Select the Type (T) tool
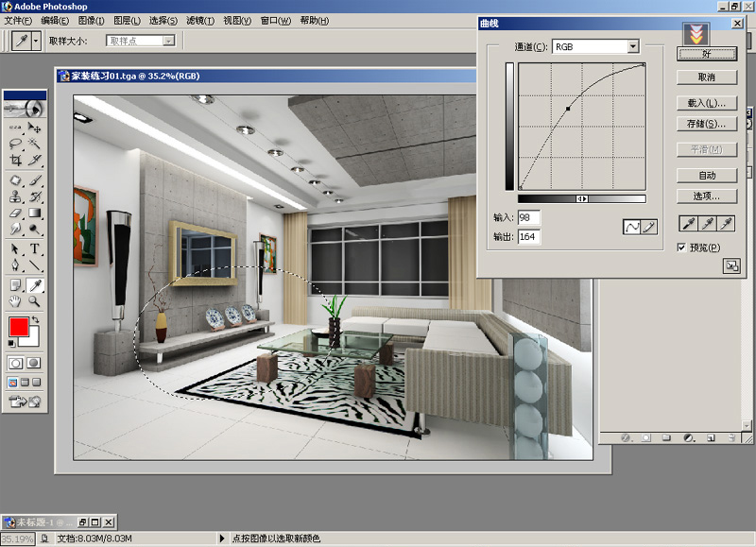 pyautogui.click(x=35, y=248)
